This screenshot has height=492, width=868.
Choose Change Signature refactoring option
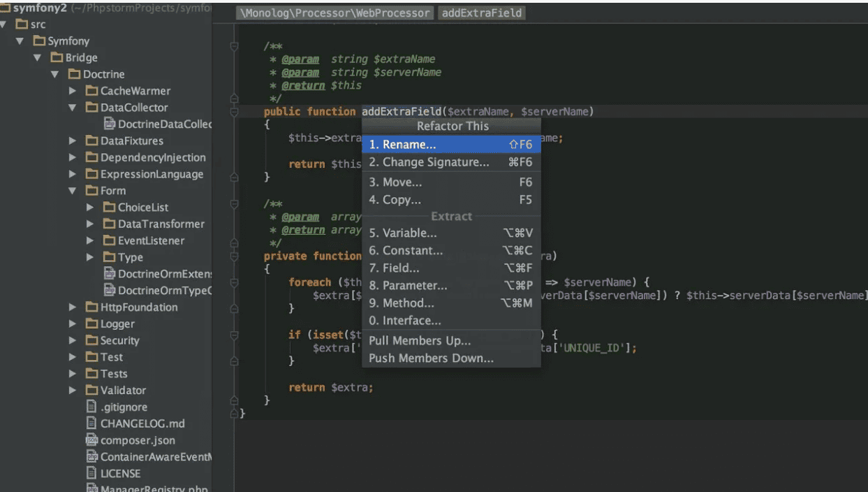451,162
